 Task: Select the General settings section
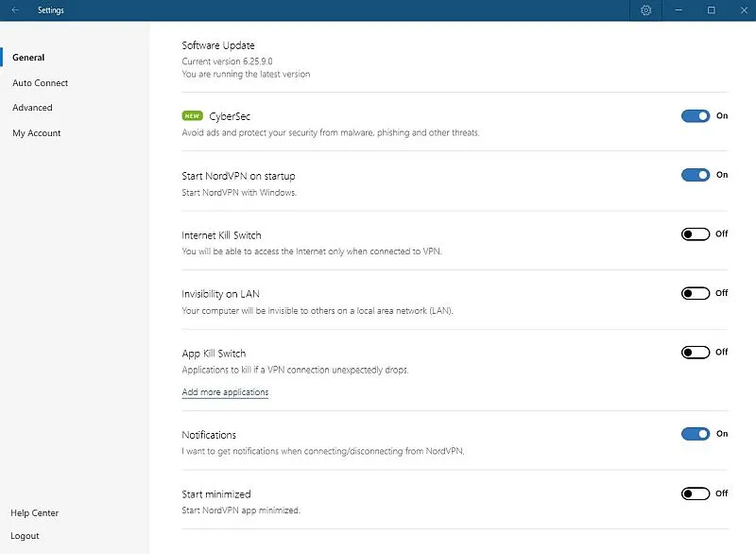(x=28, y=57)
